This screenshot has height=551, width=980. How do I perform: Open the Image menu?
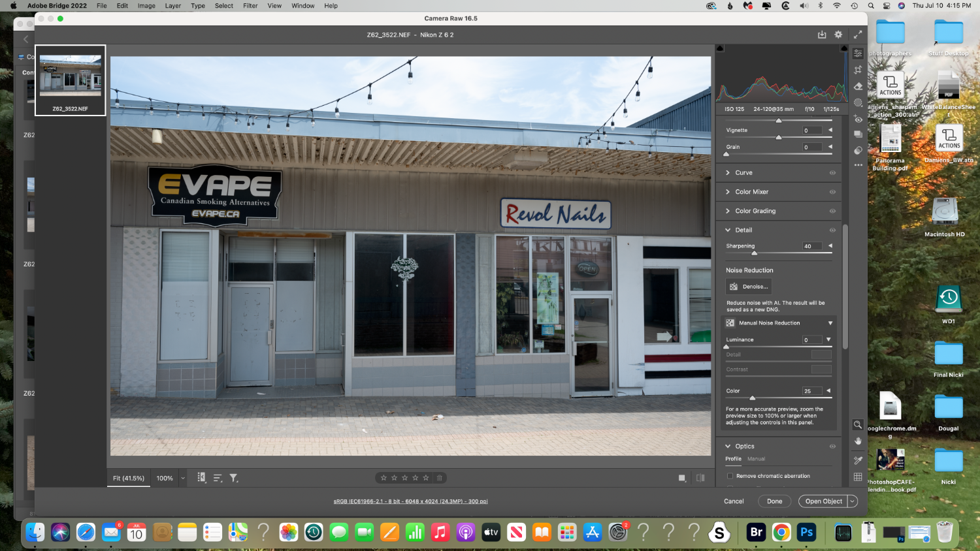146,6
